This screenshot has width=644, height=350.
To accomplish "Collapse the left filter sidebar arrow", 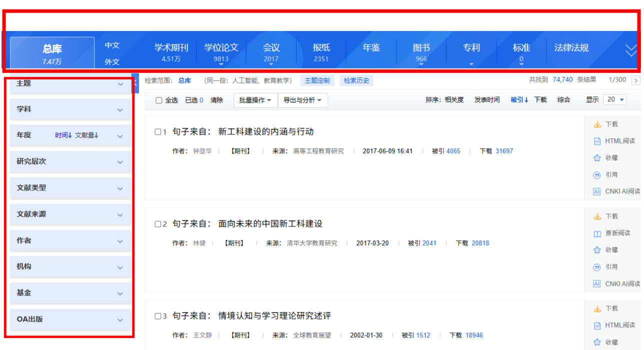I will tap(135, 83).
